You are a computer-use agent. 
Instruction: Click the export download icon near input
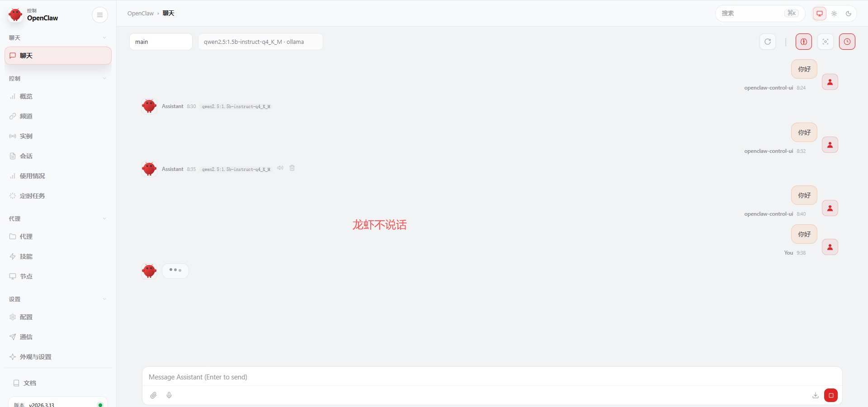(816, 395)
